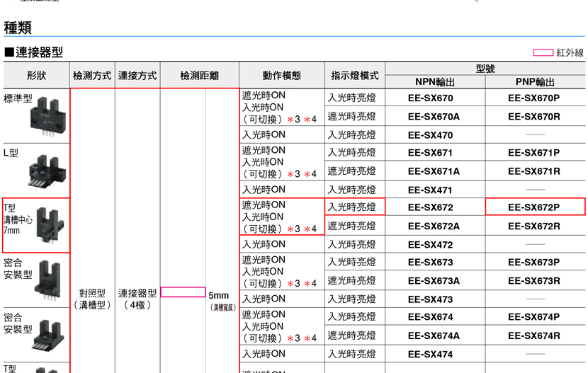
Task: Select the EE-SX671A model
Action: [x=434, y=171]
